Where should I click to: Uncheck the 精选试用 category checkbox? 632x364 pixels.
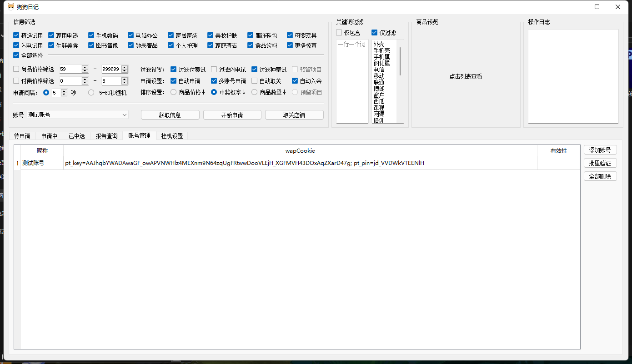click(x=16, y=35)
